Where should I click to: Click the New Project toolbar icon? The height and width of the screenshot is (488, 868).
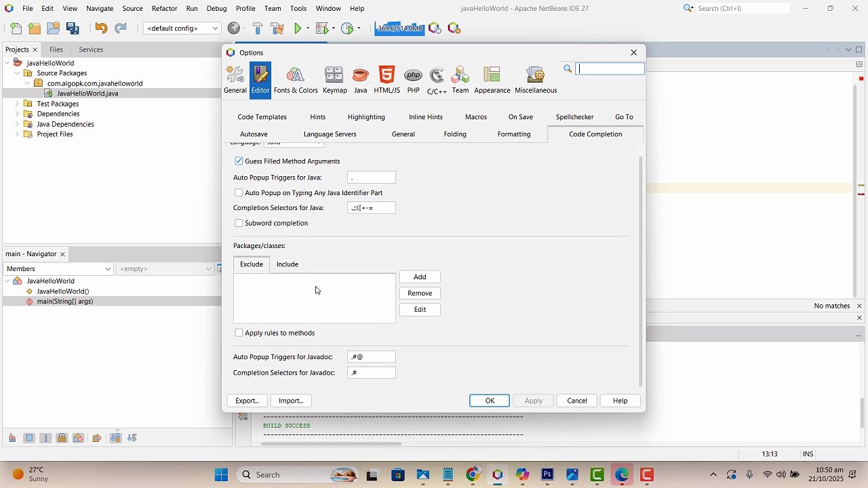(x=35, y=28)
